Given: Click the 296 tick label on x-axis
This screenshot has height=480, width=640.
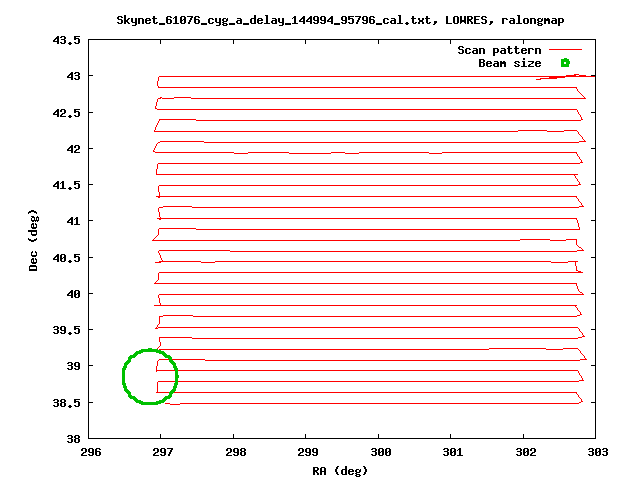Looking at the screenshot, I should point(90,452).
